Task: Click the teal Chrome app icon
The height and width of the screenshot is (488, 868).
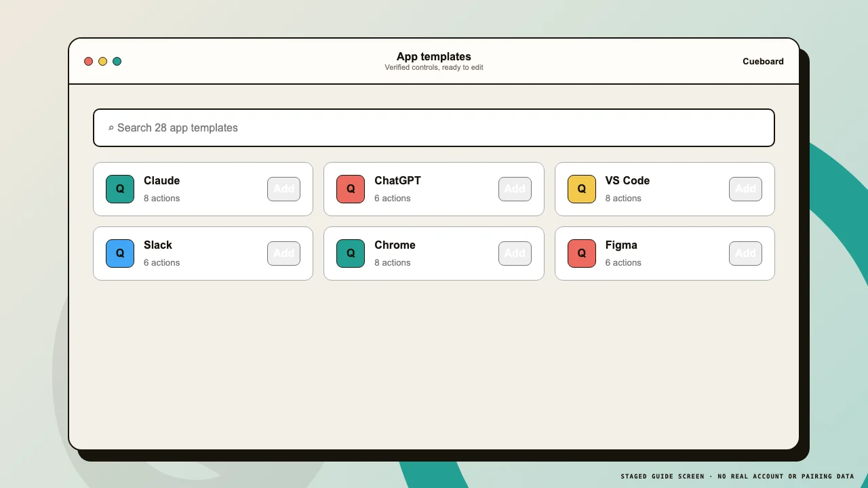Action: tap(351, 253)
